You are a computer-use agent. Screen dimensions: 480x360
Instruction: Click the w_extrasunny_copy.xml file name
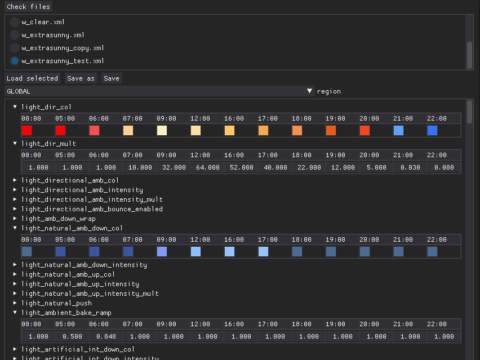63,48
